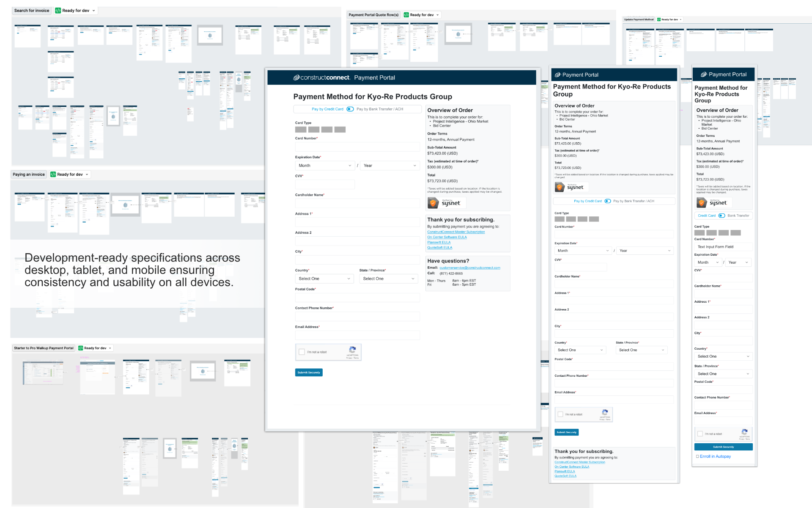Open the QuoteSoft EULA link
The image size is (812, 508).
439,247
